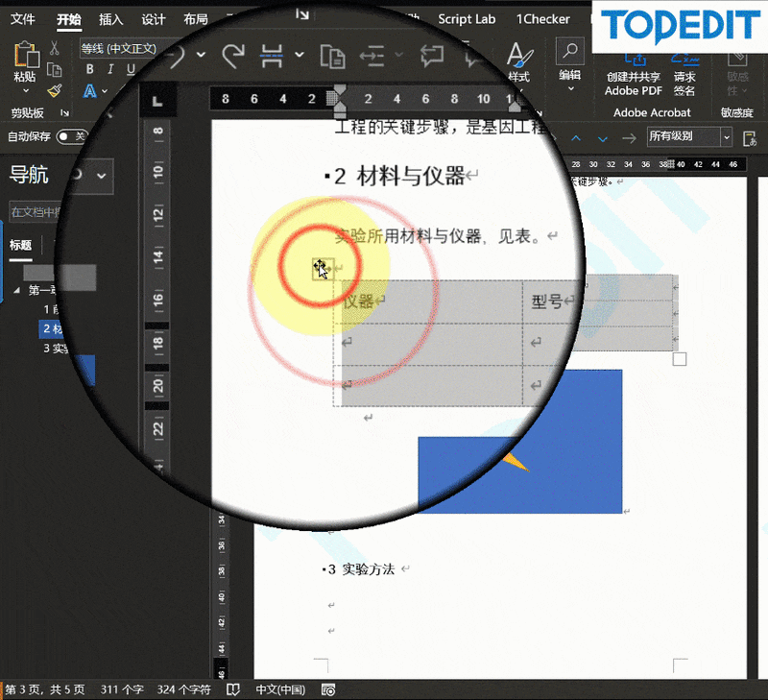Screen dimensions: 768x700
Task: Click the table resize handle square
Action: (x=680, y=359)
